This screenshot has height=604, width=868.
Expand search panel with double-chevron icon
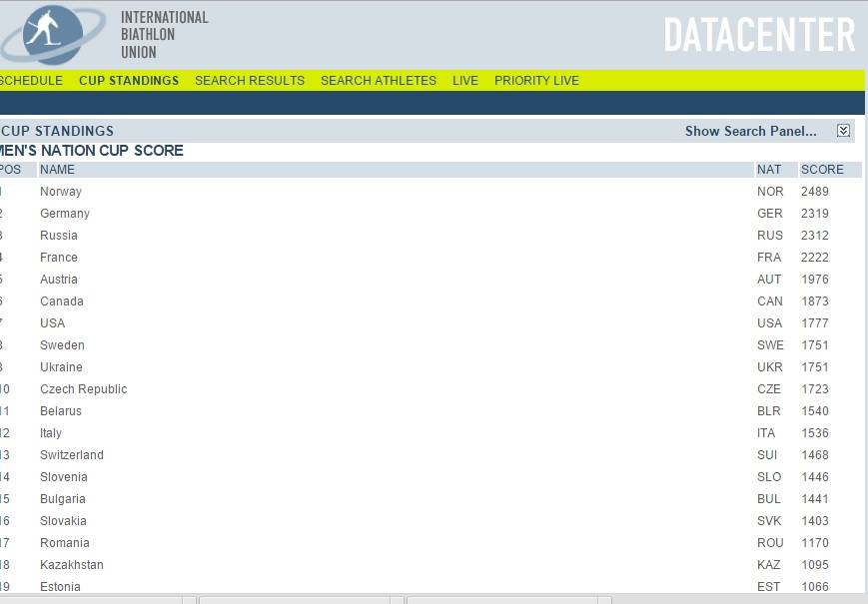[843, 131]
